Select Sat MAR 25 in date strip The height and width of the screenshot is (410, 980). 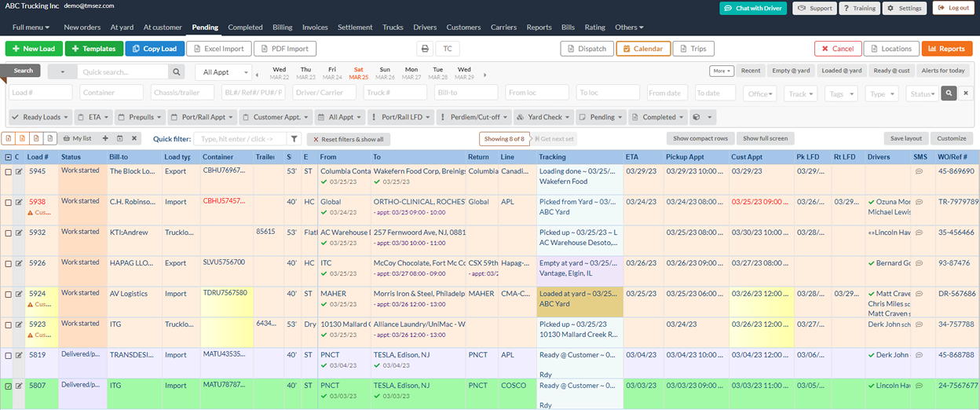tap(359, 73)
